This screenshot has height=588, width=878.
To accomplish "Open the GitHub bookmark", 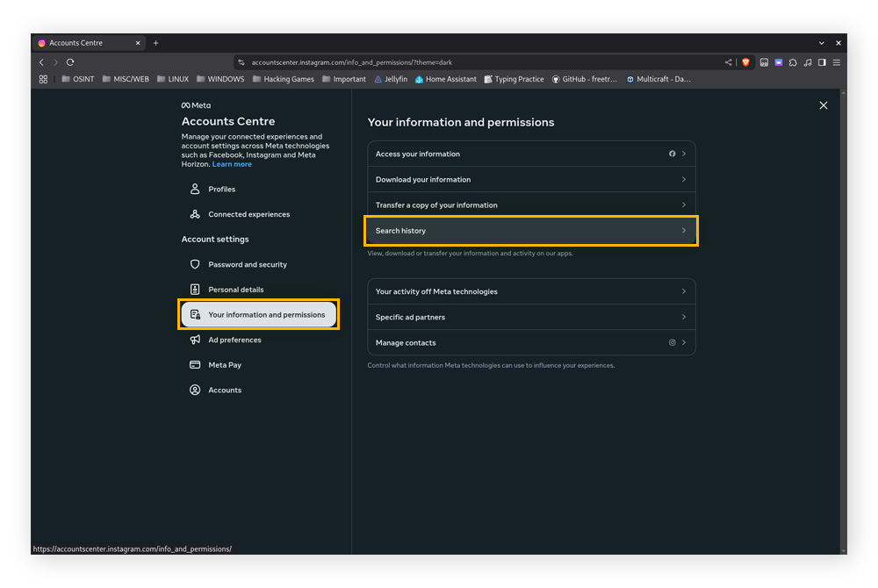I will click(x=585, y=80).
